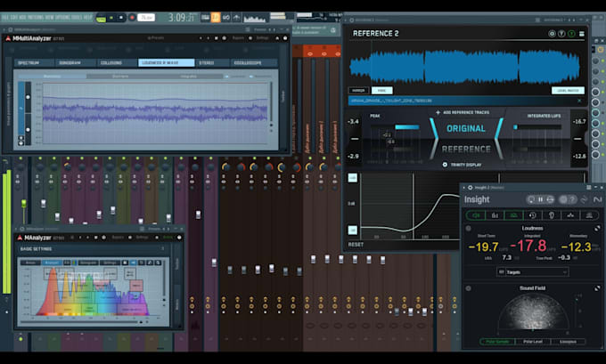Image resolution: width=606 pixels, height=364 pixels.
Task: Expand the Sound Field panel in Insight
Action: pyautogui.click(x=597, y=288)
